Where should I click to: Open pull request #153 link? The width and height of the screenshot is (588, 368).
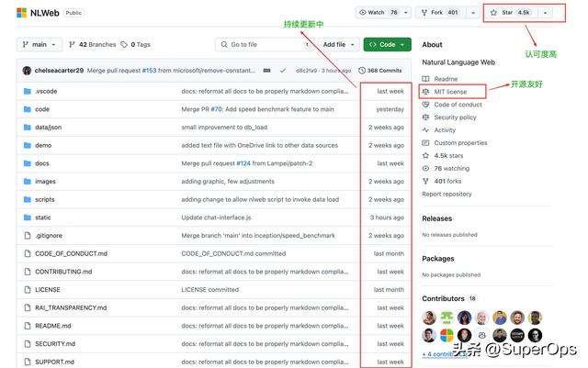click(149, 70)
